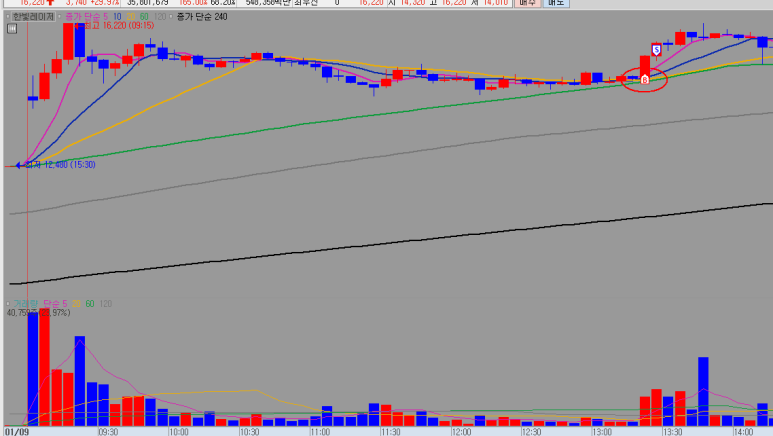The width and height of the screenshot is (773, 436).
Task: Click the 11:30 time axis label
Action: (390, 432)
